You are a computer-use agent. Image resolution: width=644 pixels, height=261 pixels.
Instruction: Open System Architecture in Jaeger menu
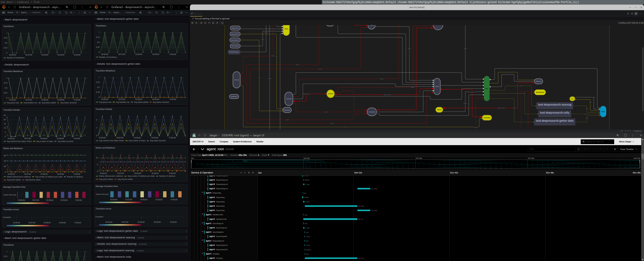[242, 142]
